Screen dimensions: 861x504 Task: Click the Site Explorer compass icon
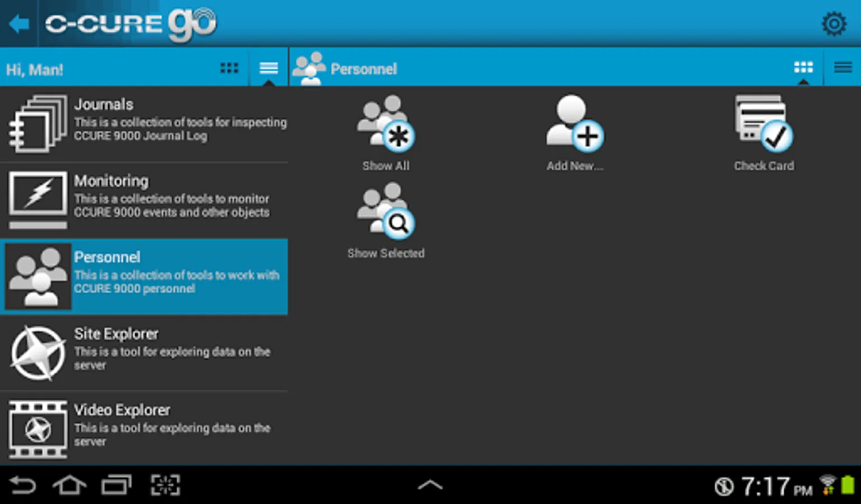[x=38, y=353]
